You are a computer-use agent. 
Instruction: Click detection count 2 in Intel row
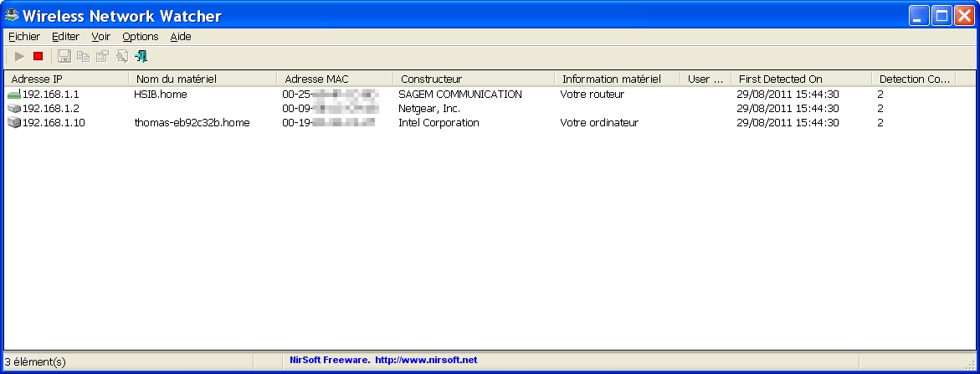tap(880, 123)
